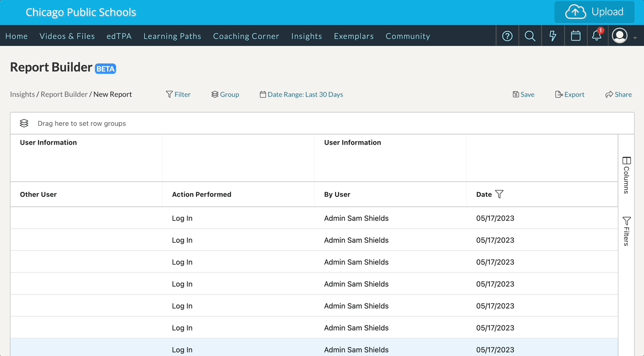Expand the dropdown arrow next to profile avatar
The height and width of the screenshot is (356, 644).
635,38
